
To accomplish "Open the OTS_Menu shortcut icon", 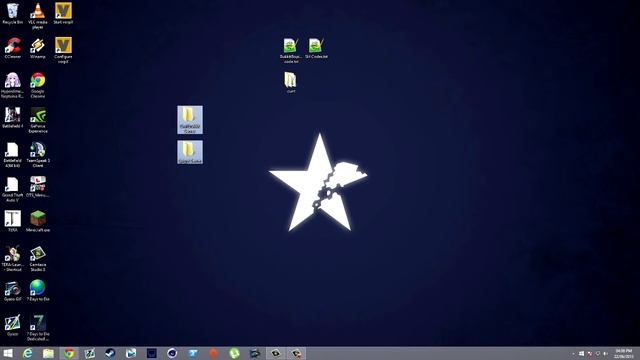I will click(x=38, y=187).
